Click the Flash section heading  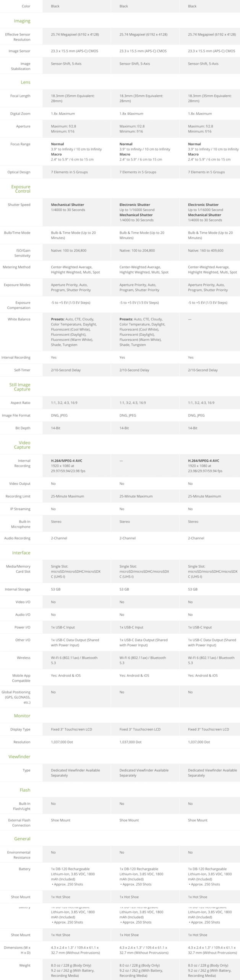click(x=25, y=790)
